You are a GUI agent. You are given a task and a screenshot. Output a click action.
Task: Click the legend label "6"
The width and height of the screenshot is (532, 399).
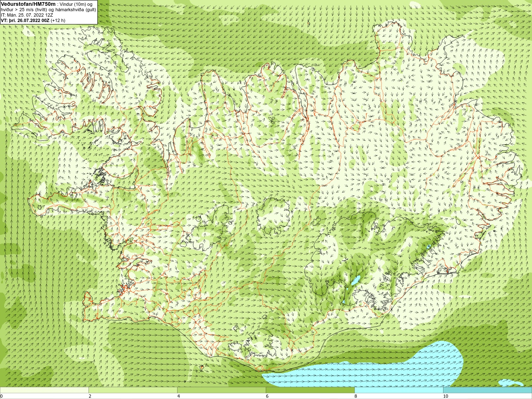(267, 396)
